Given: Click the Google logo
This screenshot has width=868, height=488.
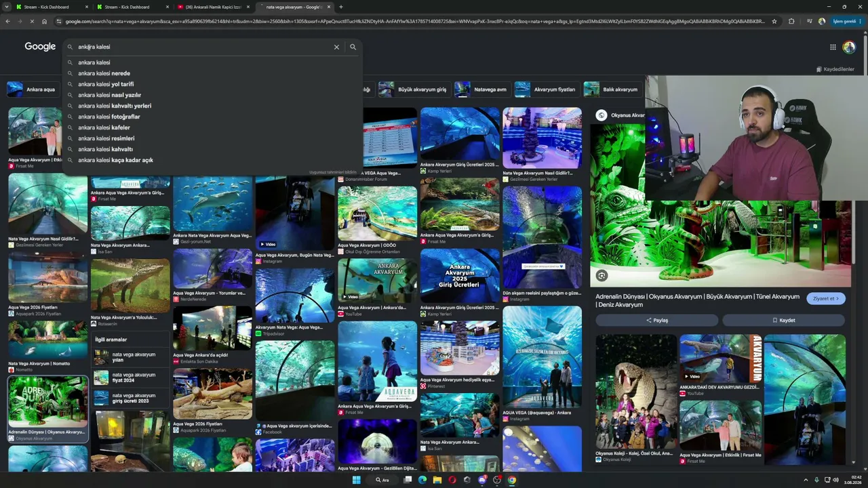Looking at the screenshot, I should 40,47.
